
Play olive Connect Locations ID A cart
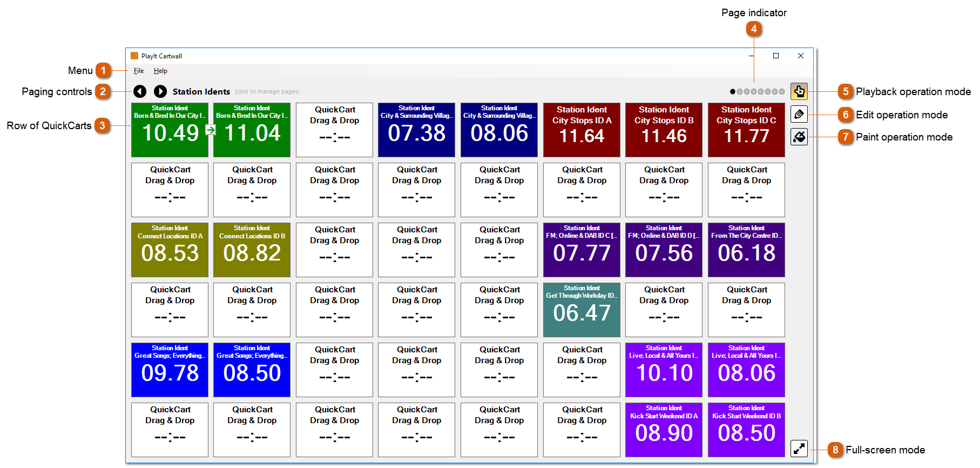pos(170,250)
